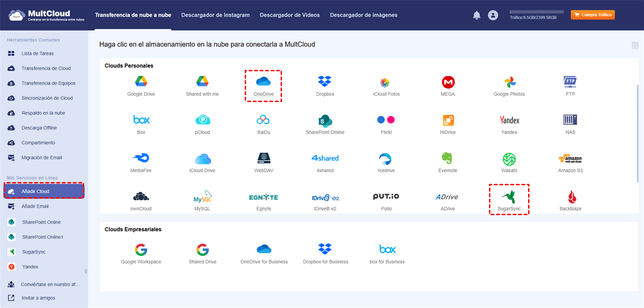Choose Wasabi storage icon
This screenshot has height=308, width=644.
point(509,159)
